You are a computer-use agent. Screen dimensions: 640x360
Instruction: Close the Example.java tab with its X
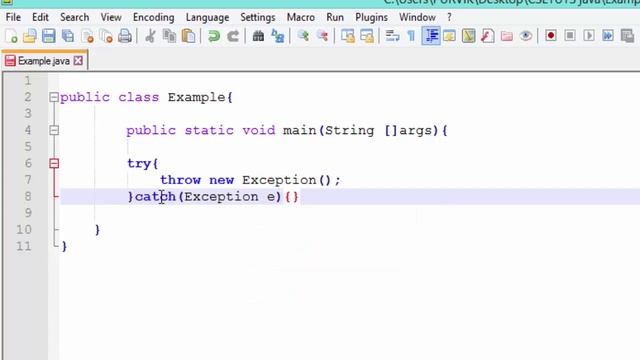click(x=78, y=61)
